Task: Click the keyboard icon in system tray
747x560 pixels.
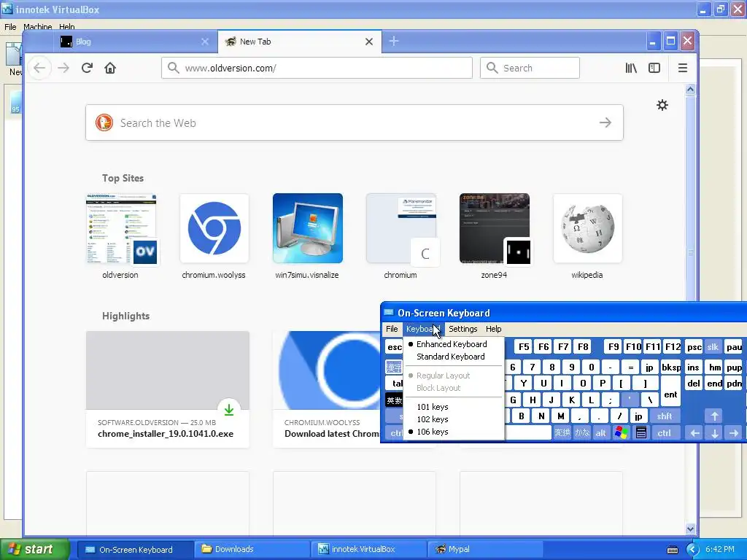Action: click(672, 550)
